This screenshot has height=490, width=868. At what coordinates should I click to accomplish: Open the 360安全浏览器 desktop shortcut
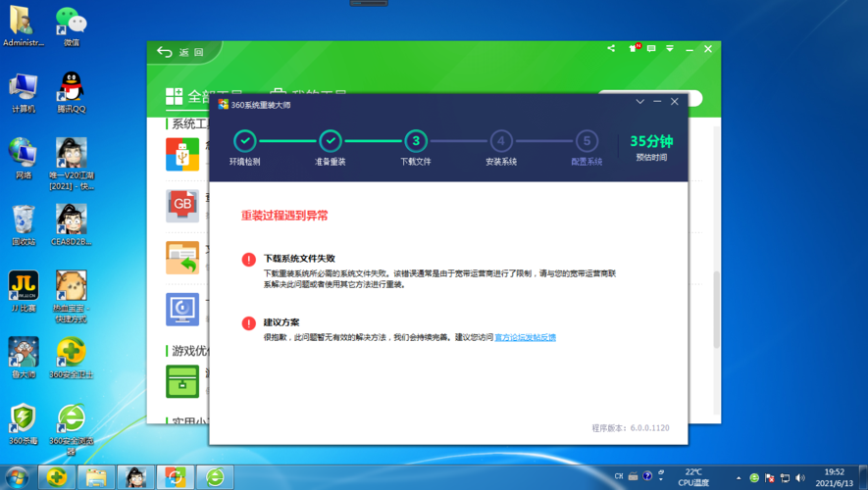tap(72, 429)
